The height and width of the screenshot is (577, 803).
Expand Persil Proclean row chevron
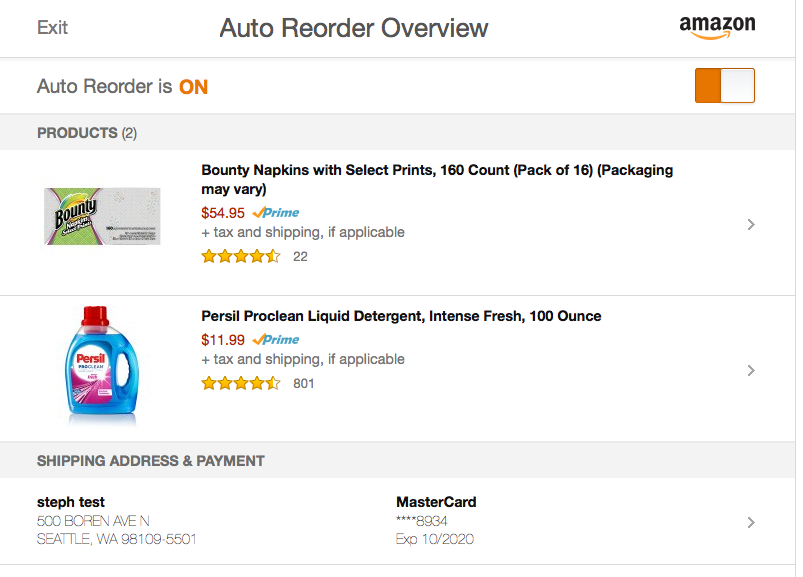751,370
